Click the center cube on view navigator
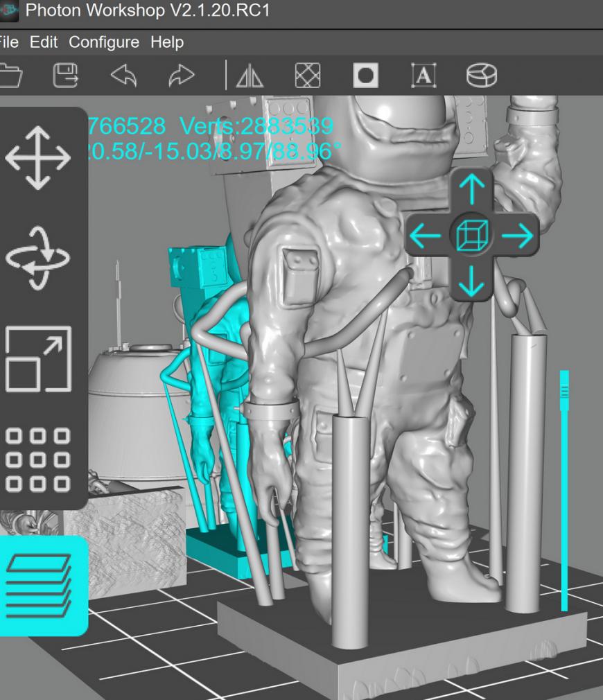Image resolution: width=603 pixels, height=700 pixels. [x=472, y=237]
